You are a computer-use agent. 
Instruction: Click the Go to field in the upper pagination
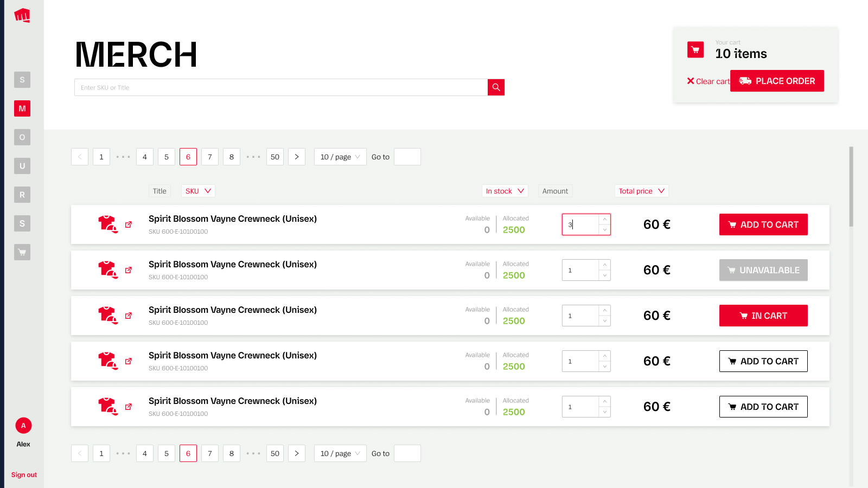(407, 157)
